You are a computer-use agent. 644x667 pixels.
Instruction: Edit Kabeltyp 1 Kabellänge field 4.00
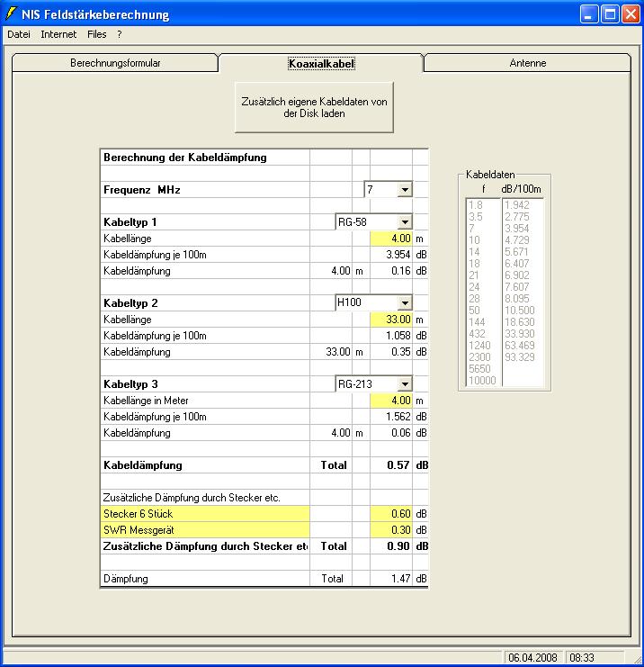coord(391,239)
